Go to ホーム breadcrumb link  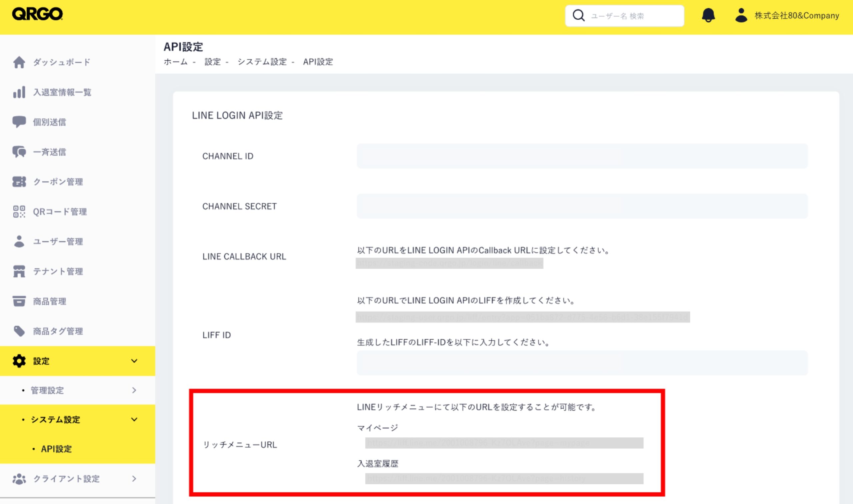175,62
